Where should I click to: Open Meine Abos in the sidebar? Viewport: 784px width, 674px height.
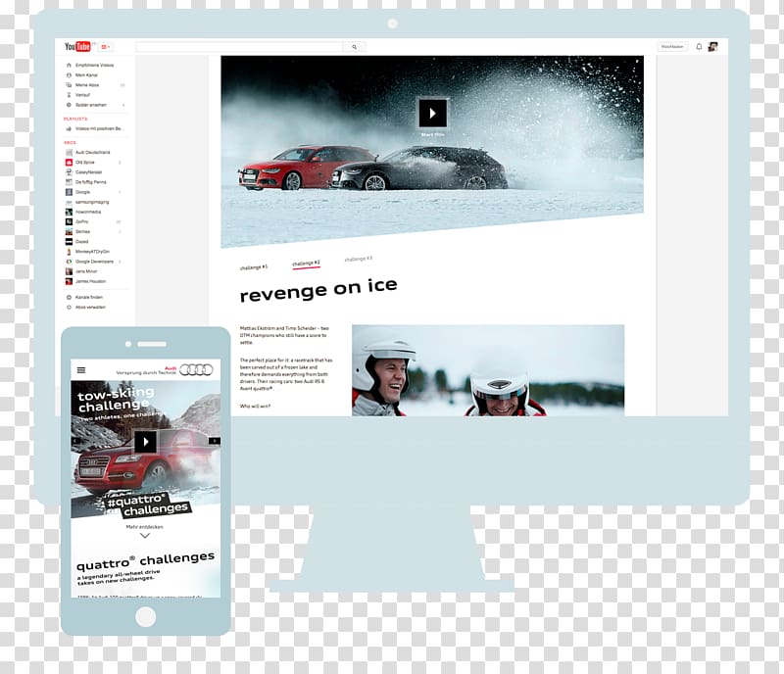click(x=87, y=85)
